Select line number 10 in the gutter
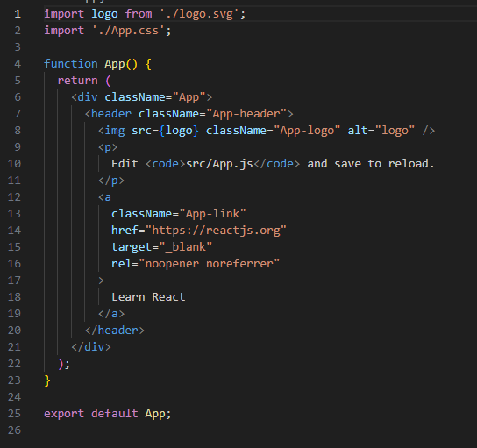Viewport: 477px width, 448px height. (x=14, y=164)
